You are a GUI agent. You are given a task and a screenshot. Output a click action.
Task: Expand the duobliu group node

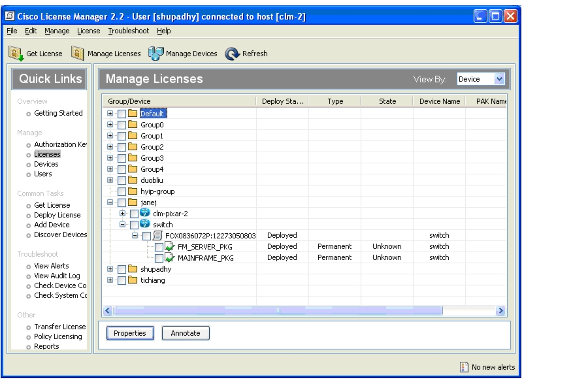point(110,180)
